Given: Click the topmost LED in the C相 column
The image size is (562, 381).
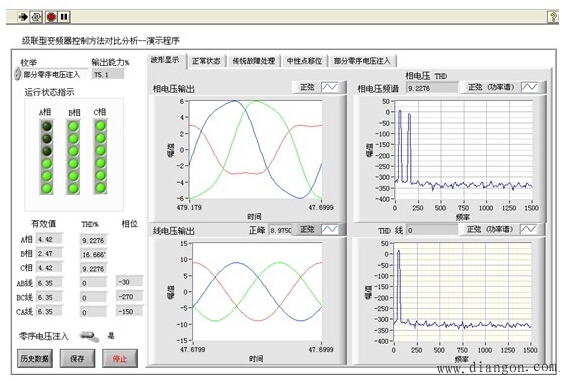Looking at the screenshot, I should click(101, 125).
